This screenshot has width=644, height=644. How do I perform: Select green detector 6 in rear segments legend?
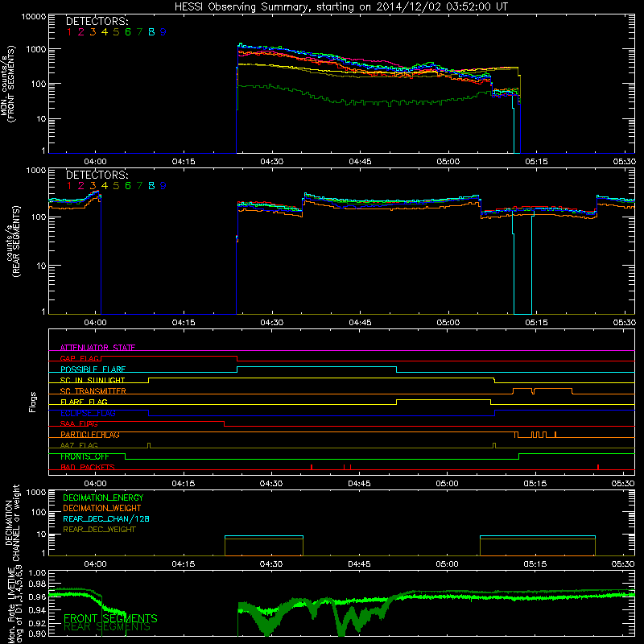pos(128,186)
